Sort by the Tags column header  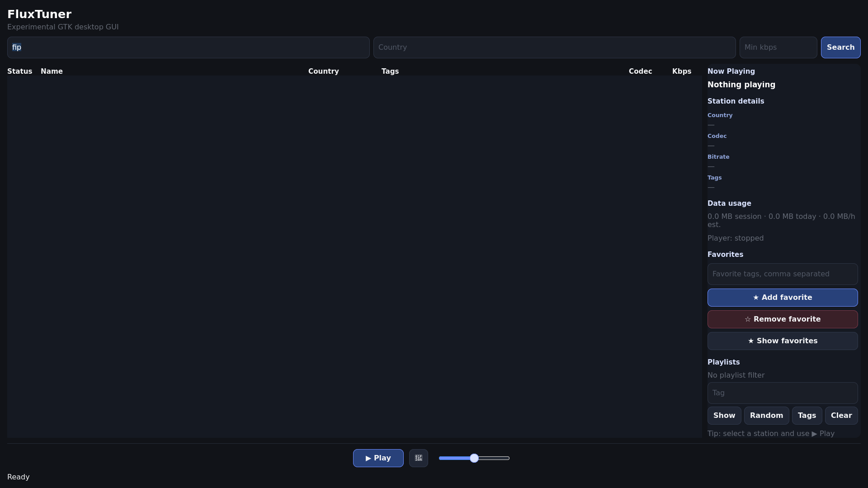coord(390,71)
